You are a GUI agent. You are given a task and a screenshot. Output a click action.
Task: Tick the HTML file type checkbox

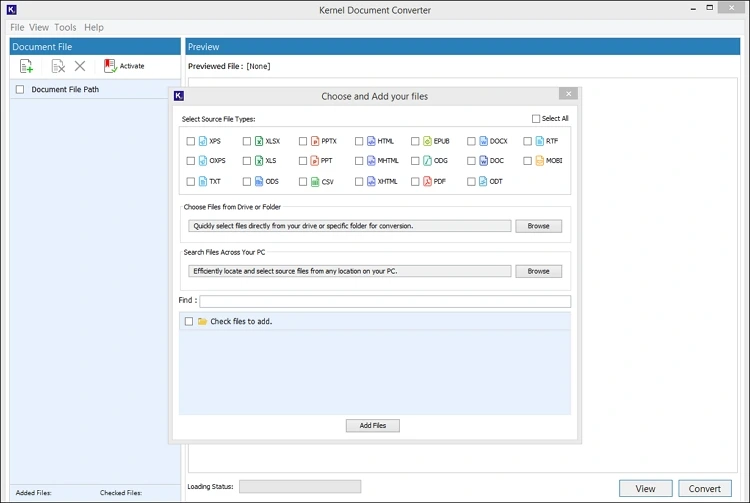click(359, 142)
